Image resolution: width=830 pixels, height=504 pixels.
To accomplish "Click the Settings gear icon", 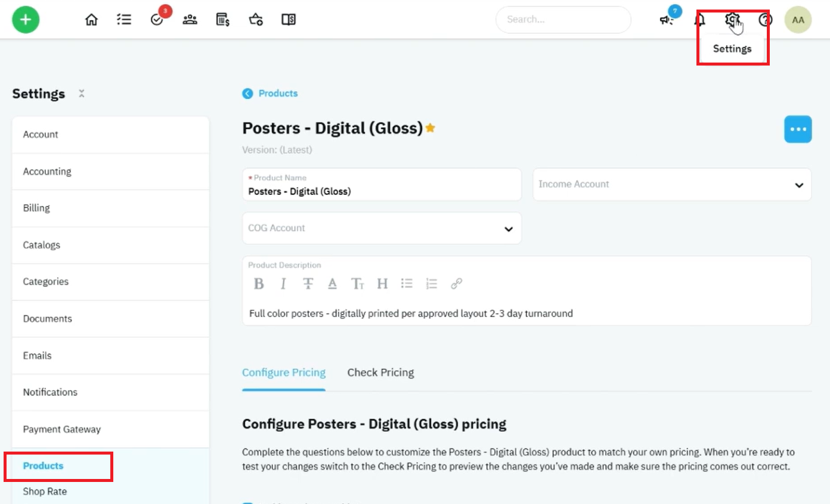I will point(732,20).
